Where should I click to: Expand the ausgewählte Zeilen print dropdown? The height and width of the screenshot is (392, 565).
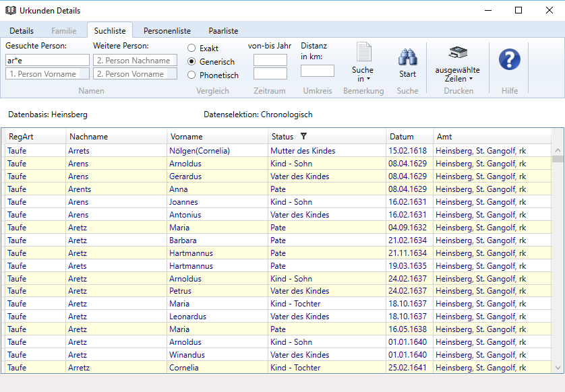pyautogui.click(x=471, y=79)
